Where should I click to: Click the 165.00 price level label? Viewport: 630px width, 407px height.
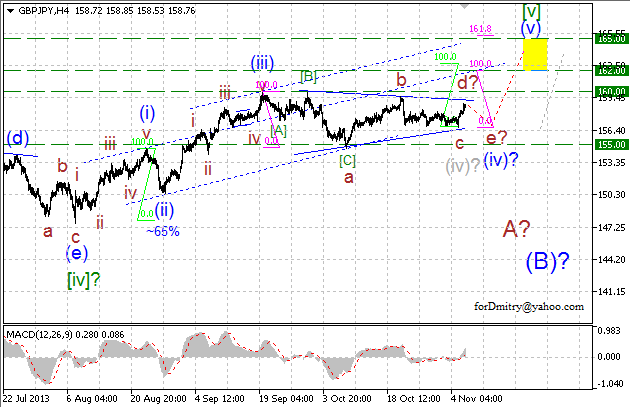point(612,39)
